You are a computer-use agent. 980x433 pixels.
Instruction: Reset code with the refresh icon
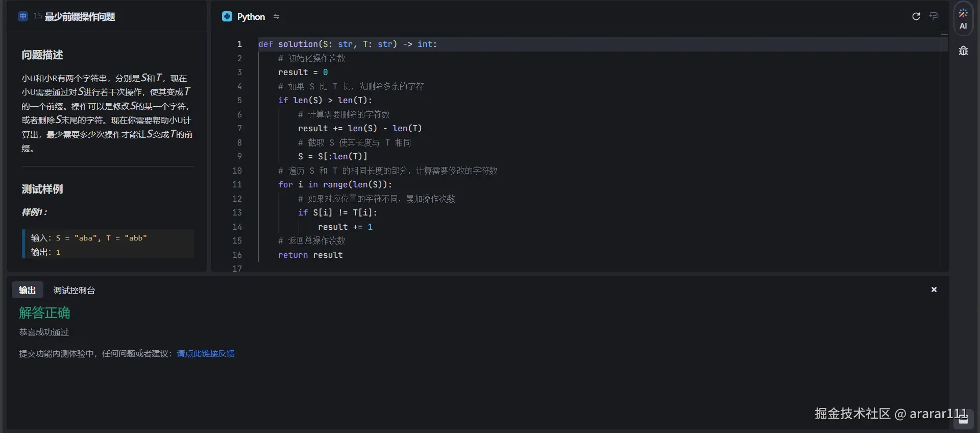[916, 16]
